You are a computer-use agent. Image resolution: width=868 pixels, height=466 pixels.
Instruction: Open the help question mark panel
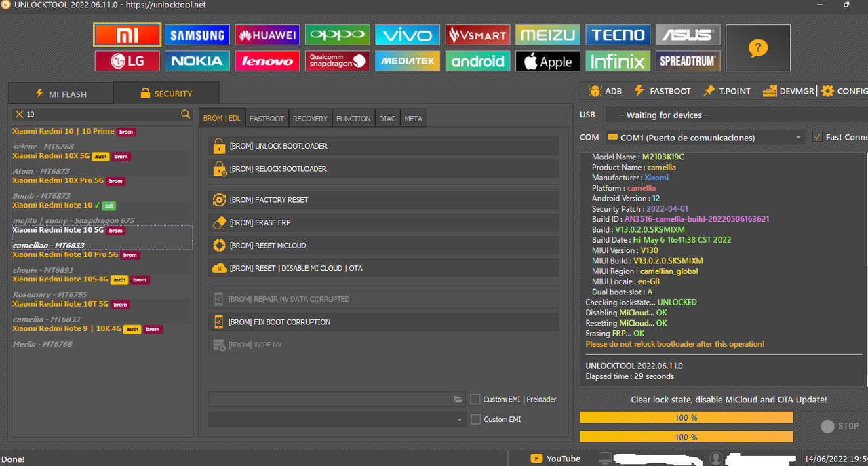[758, 48]
